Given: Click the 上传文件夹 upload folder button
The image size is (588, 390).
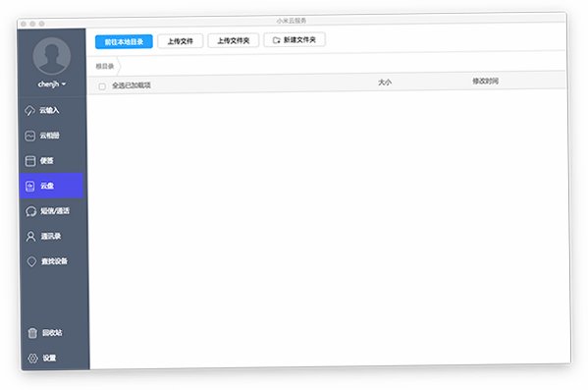Looking at the screenshot, I should click(x=234, y=40).
